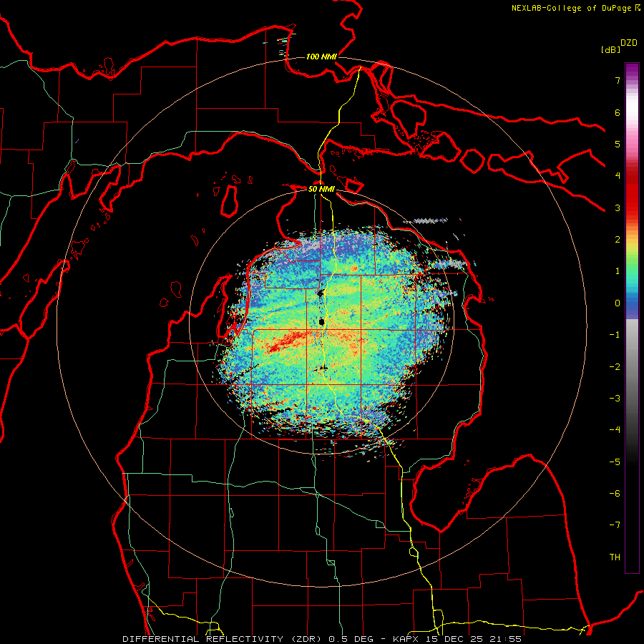Viewport: 644px width, 644px height.
Task: Click the 100 NMI range ring label
Action: pyautogui.click(x=321, y=57)
